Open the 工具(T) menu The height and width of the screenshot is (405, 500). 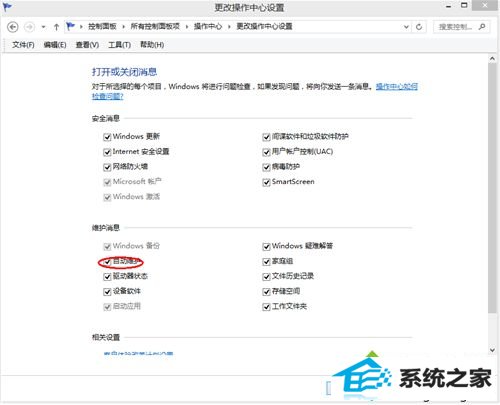(x=119, y=45)
